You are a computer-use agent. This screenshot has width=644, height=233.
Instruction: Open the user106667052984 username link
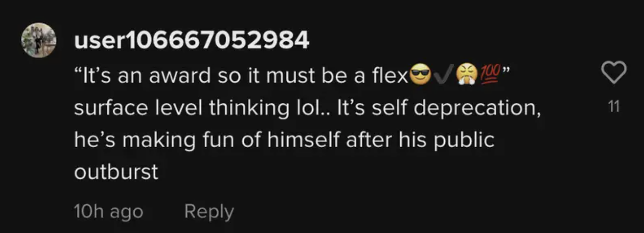coord(192,41)
